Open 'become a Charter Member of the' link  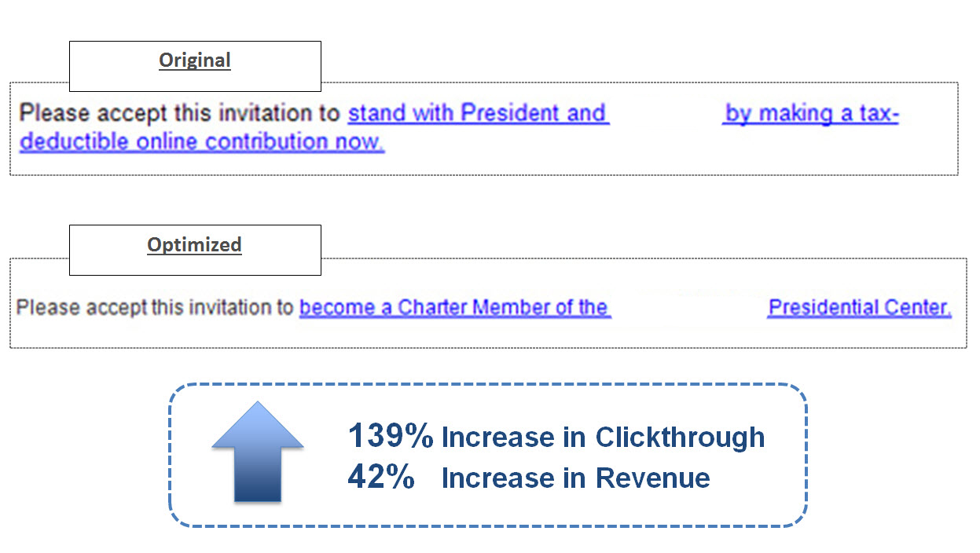(x=455, y=307)
